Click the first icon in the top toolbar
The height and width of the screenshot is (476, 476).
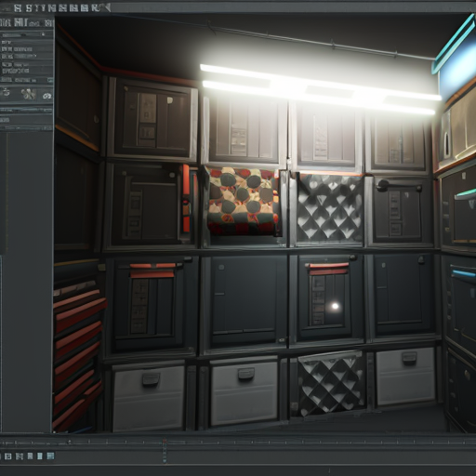pos(18,8)
